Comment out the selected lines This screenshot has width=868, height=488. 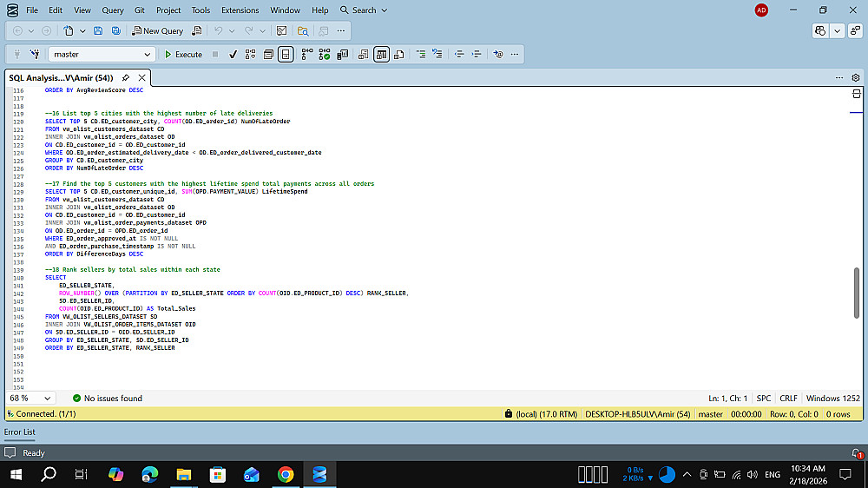(421, 55)
